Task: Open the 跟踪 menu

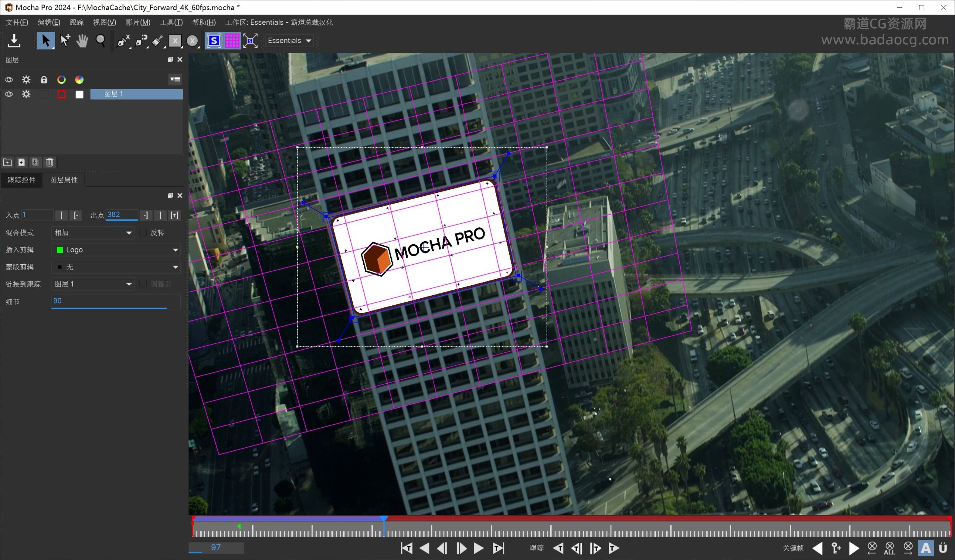Action: coord(76,22)
